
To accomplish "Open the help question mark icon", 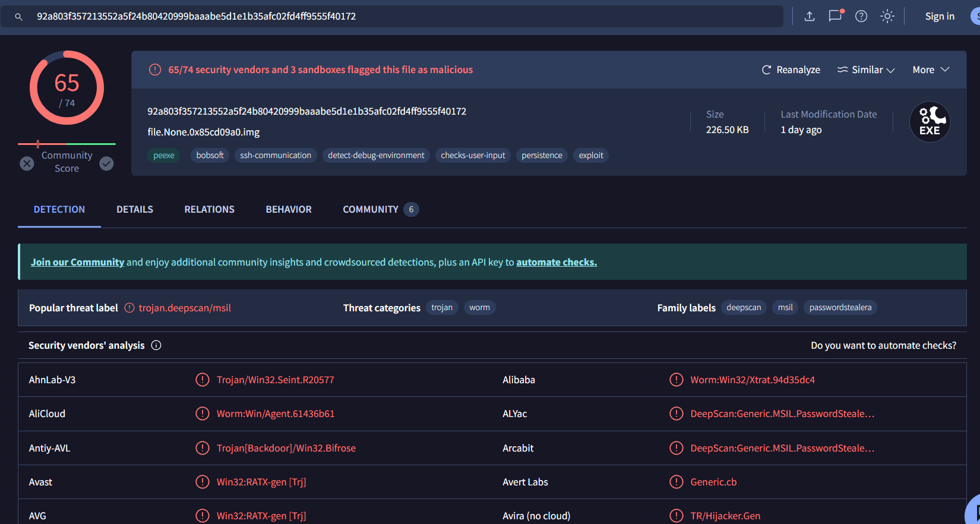I will click(x=861, y=16).
